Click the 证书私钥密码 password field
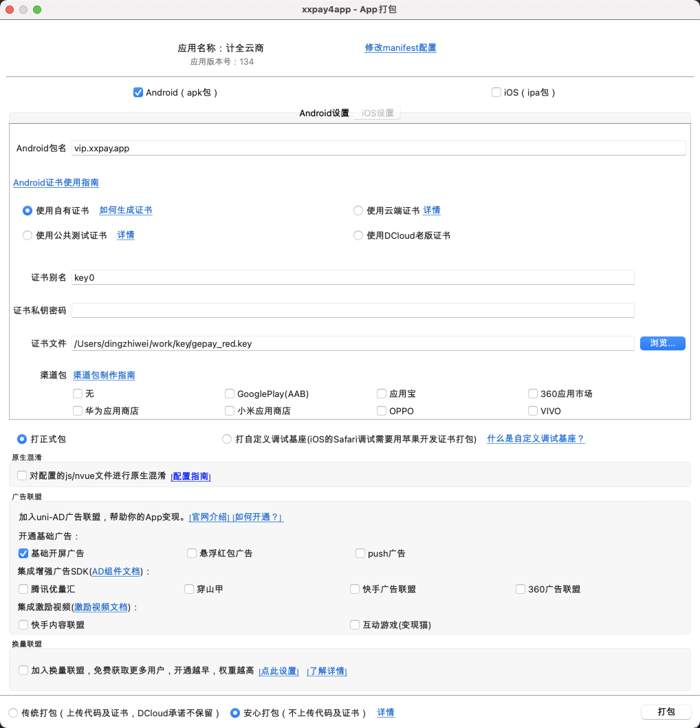The width and height of the screenshot is (700, 728). [x=352, y=310]
